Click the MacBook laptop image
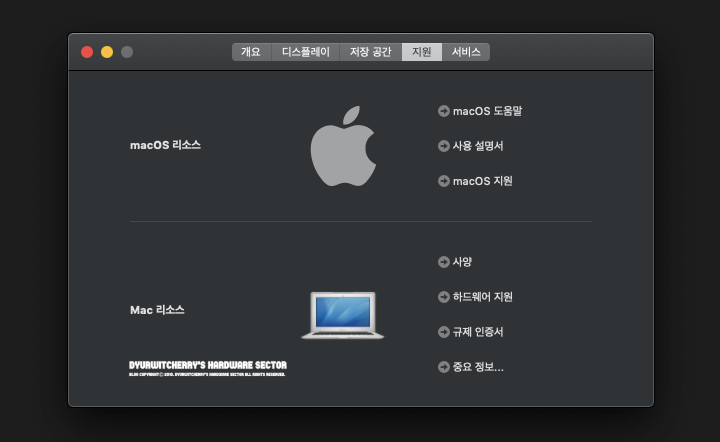The image size is (720, 442). pyautogui.click(x=343, y=315)
